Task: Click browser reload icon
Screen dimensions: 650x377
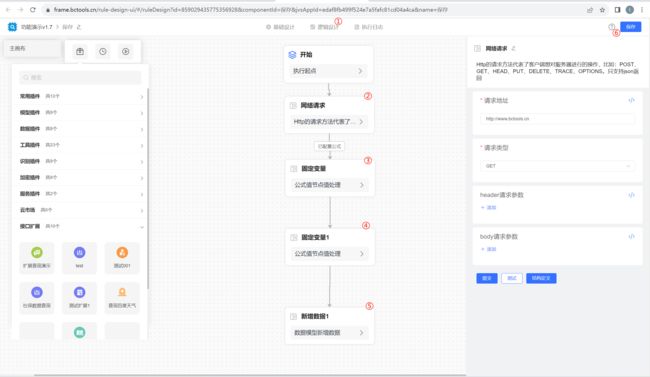Action: tap(33, 10)
